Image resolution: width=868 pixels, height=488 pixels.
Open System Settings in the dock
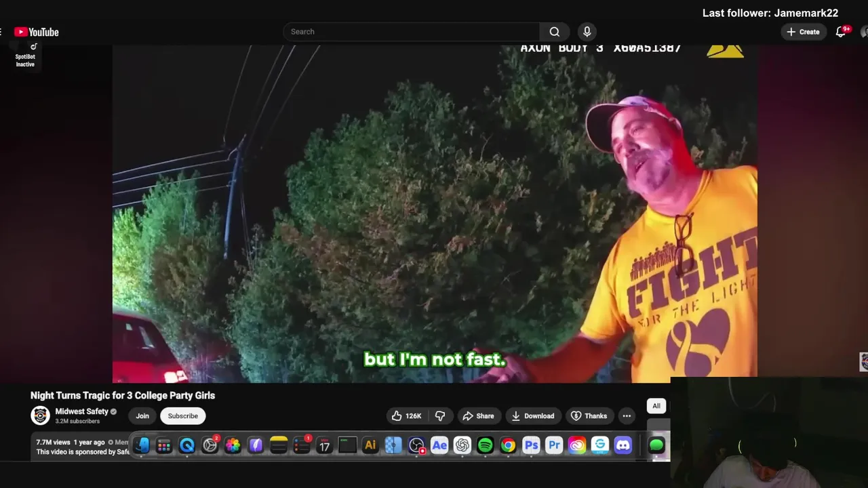pyautogui.click(x=210, y=445)
